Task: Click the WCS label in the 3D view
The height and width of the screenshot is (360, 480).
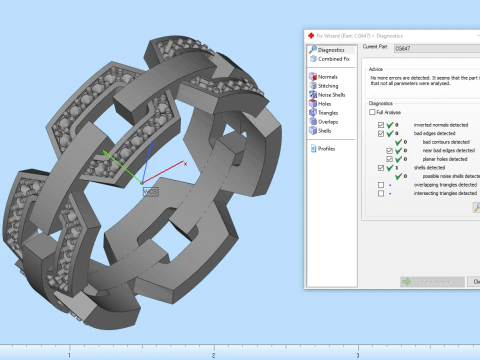Action: tap(150, 192)
